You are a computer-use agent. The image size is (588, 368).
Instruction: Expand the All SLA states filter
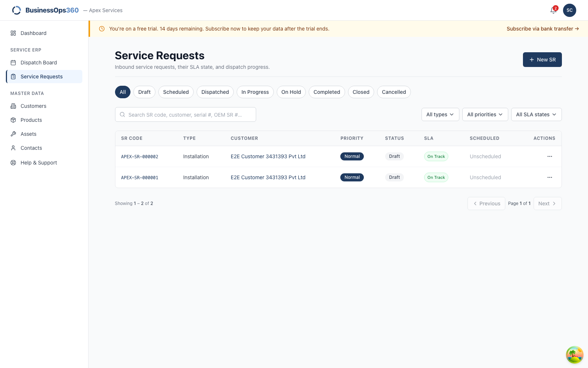tap(537, 114)
